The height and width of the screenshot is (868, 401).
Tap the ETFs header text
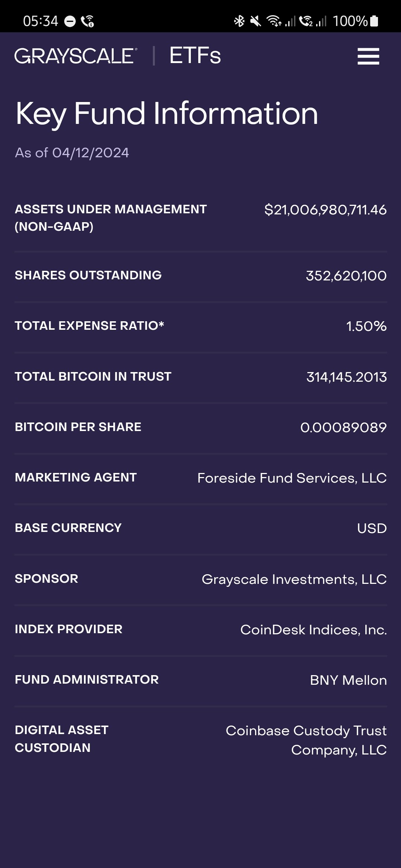pos(195,56)
